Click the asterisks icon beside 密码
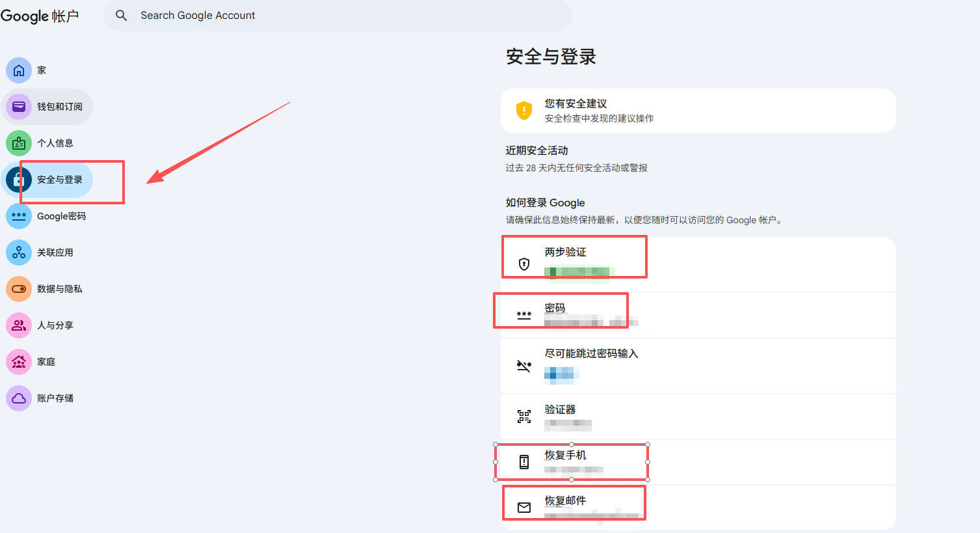The width and height of the screenshot is (980, 533). click(x=524, y=315)
